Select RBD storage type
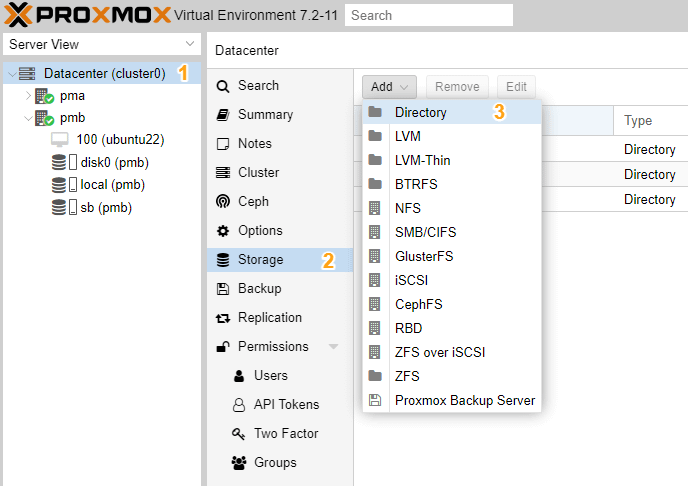This screenshot has height=486, width=688. pyautogui.click(x=452, y=328)
